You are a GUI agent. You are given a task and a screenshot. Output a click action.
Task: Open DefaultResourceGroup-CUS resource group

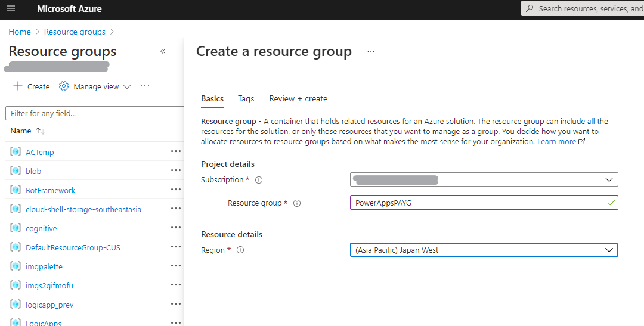click(73, 247)
